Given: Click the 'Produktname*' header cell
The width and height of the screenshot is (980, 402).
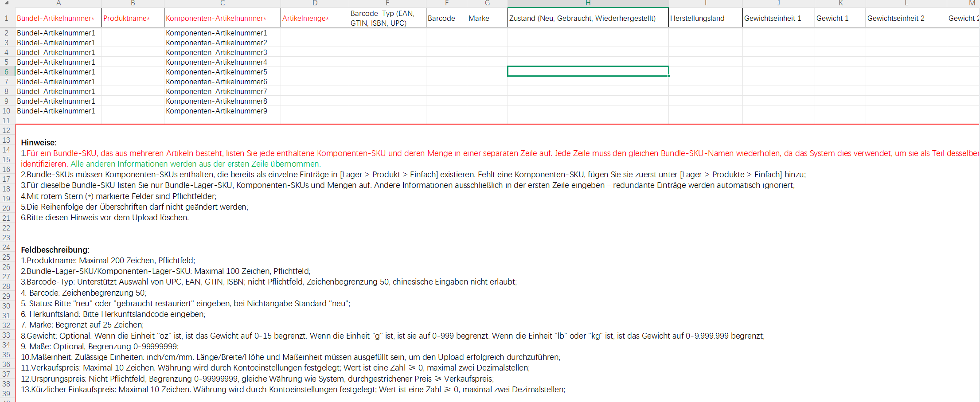Looking at the screenshot, I should click(x=133, y=18).
